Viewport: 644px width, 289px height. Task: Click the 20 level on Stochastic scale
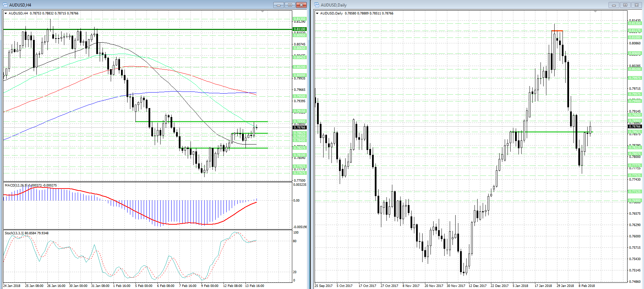point(295,272)
